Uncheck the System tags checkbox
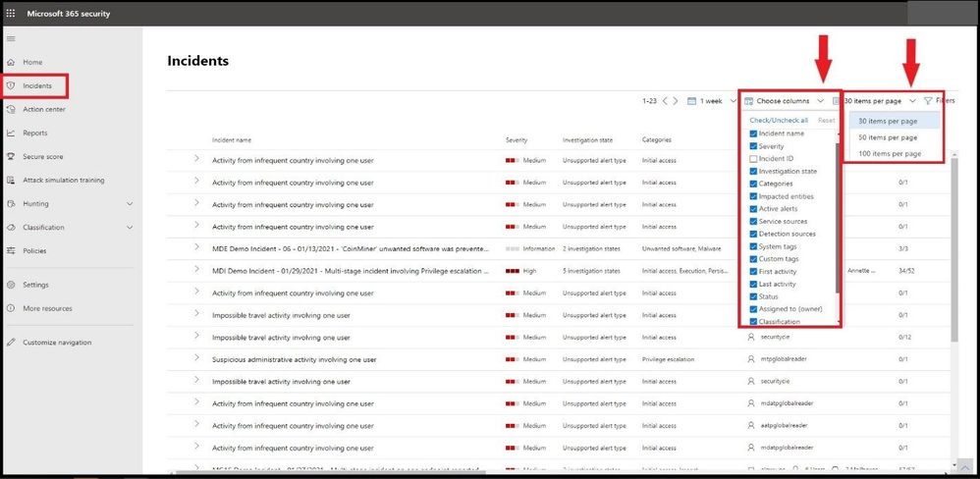 pos(753,246)
